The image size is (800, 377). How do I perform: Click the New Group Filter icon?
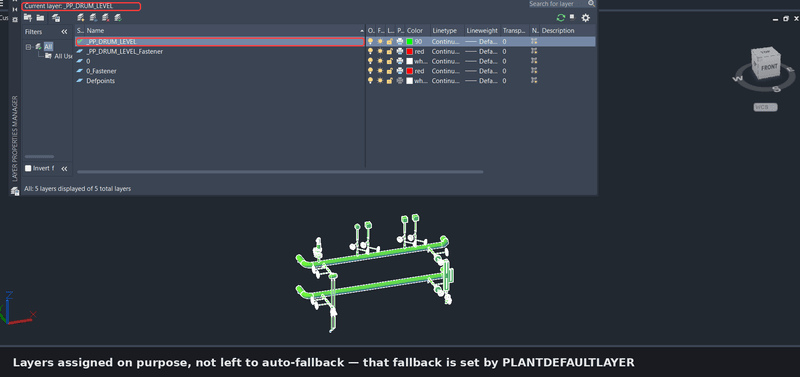(x=40, y=18)
